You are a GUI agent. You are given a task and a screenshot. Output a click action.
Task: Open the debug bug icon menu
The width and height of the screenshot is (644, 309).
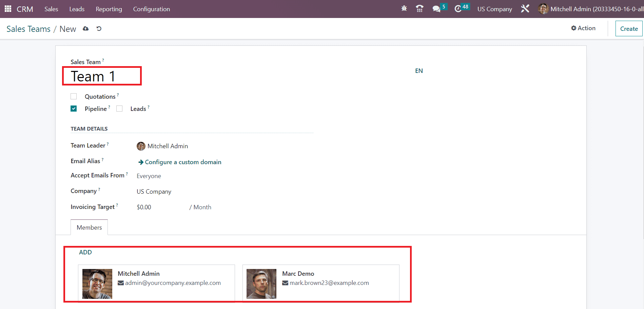click(x=404, y=9)
